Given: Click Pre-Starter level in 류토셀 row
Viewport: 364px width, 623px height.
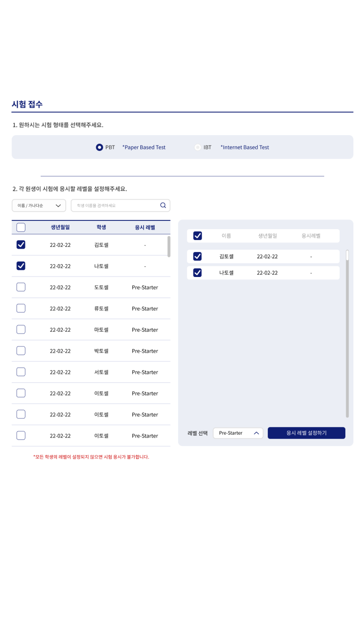Looking at the screenshot, I should coord(145,309).
